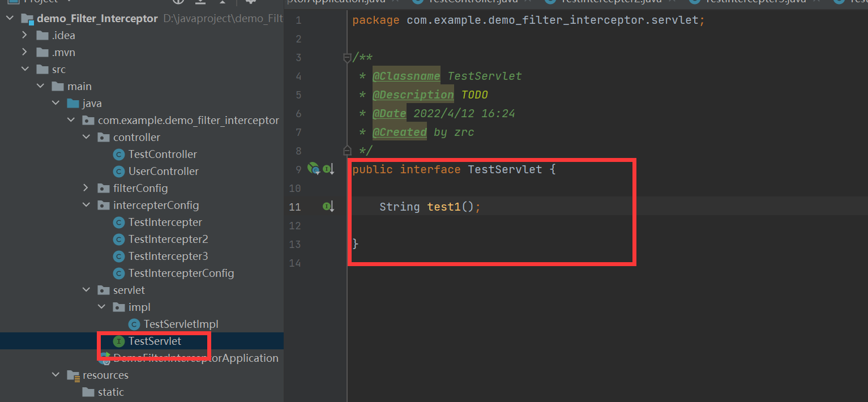Click the Spring bean gutter icon on line 9
The width and height of the screenshot is (868, 402).
click(313, 168)
